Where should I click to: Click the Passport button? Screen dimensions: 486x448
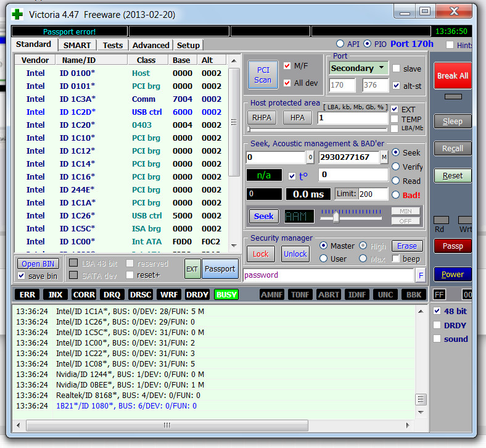coord(220,268)
